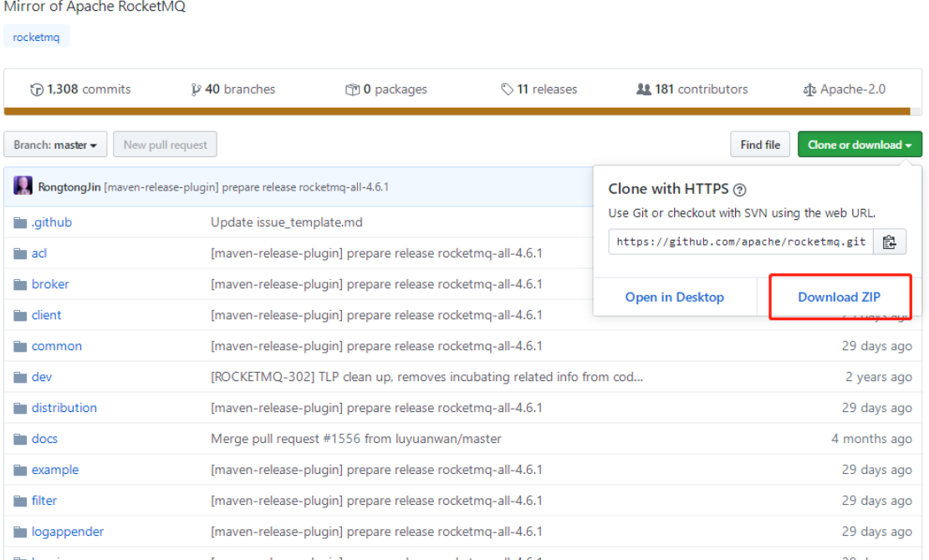Click the 2 years ago timestamp

click(879, 377)
